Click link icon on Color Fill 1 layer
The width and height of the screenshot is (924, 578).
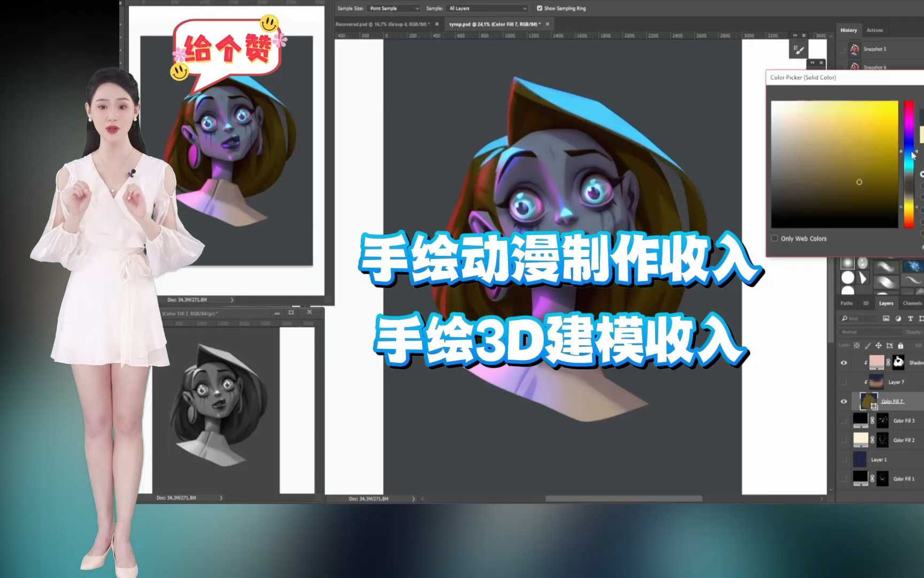click(872, 478)
